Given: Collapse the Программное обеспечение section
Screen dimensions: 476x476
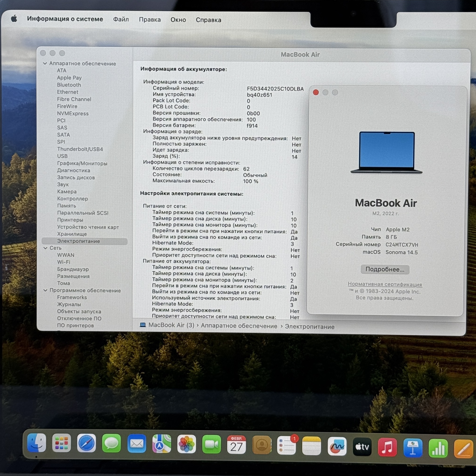Looking at the screenshot, I should tap(45, 290).
